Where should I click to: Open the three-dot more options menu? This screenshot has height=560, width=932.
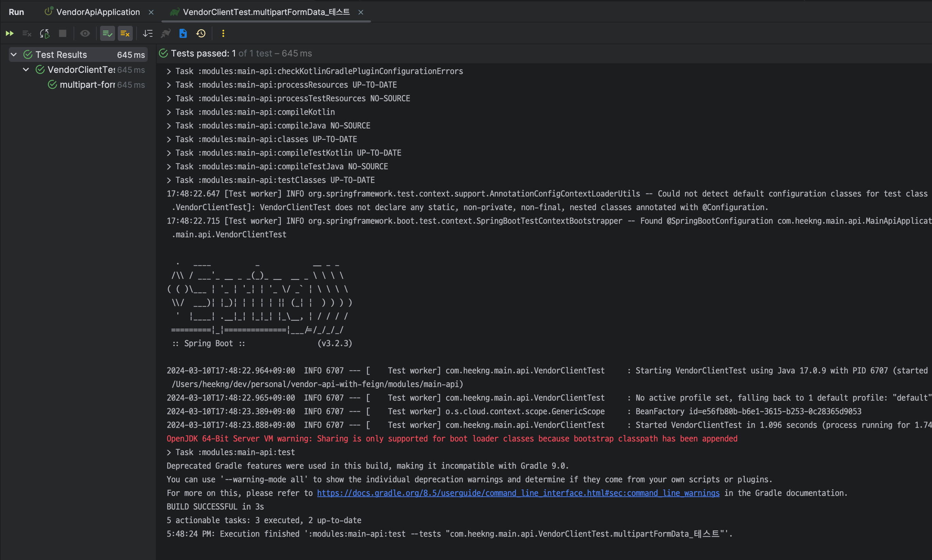pos(223,34)
